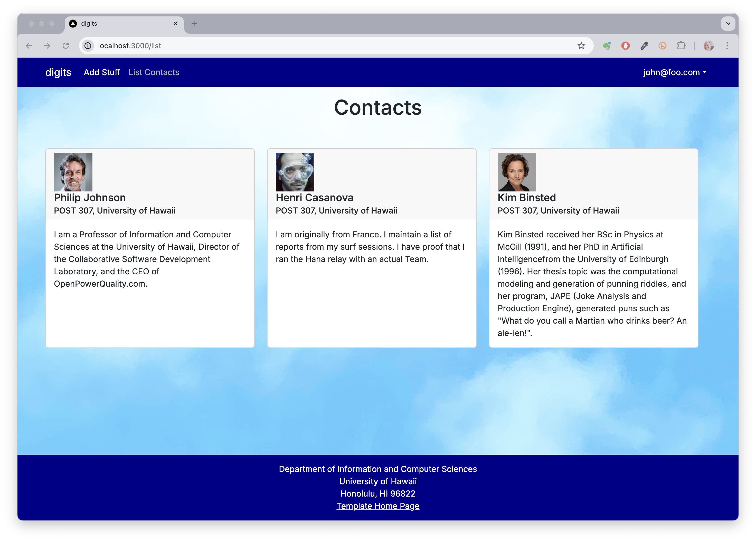Viewport: 756px width, 542px height.
Task: Select List Contacts nav item
Action: [x=154, y=72]
